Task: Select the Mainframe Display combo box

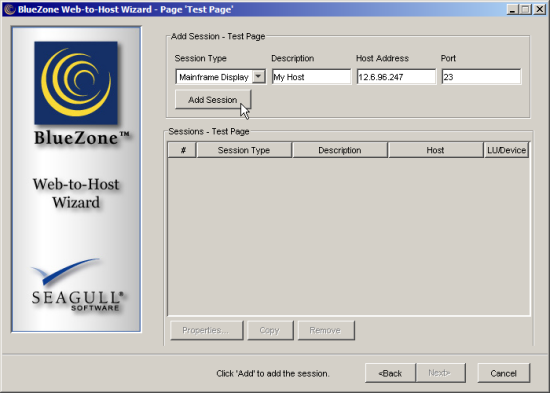Action: pos(220,76)
